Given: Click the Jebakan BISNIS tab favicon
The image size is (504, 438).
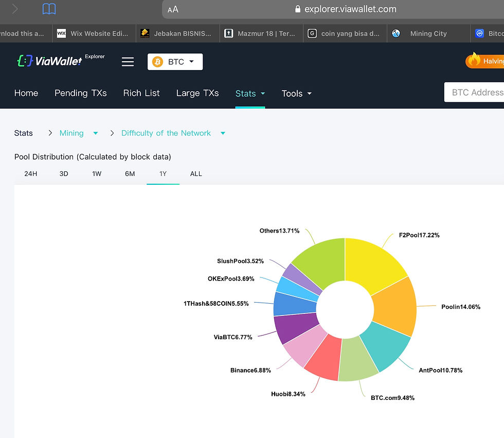Looking at the screenshot, I should pyautogui.click(x=145, y=33).
